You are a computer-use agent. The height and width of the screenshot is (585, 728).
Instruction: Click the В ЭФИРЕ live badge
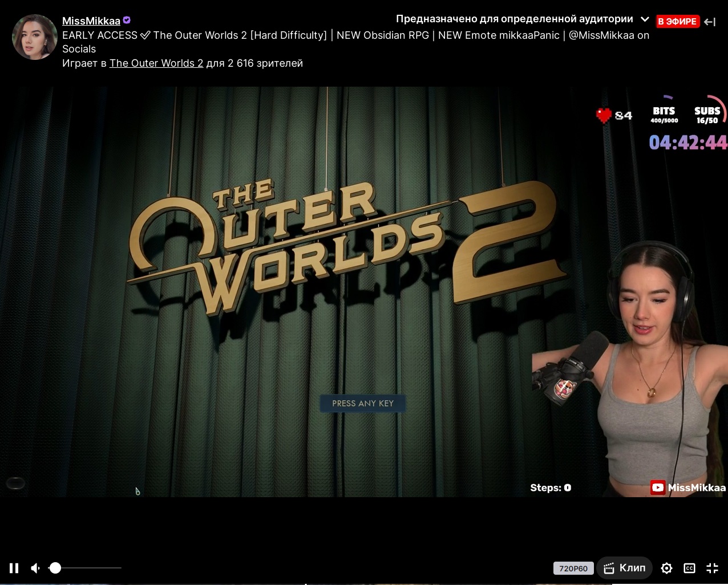point(678,22)
